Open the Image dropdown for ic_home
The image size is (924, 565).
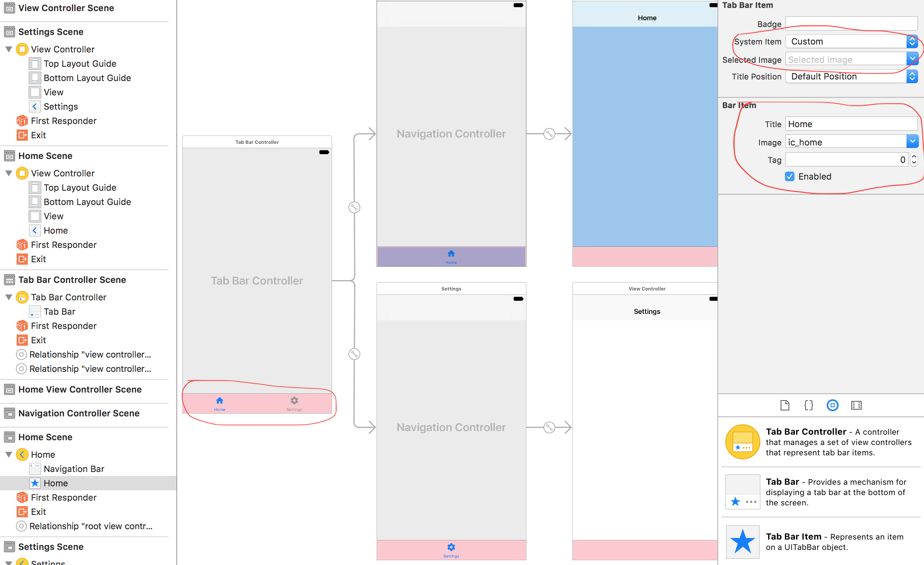pos(913,142)
